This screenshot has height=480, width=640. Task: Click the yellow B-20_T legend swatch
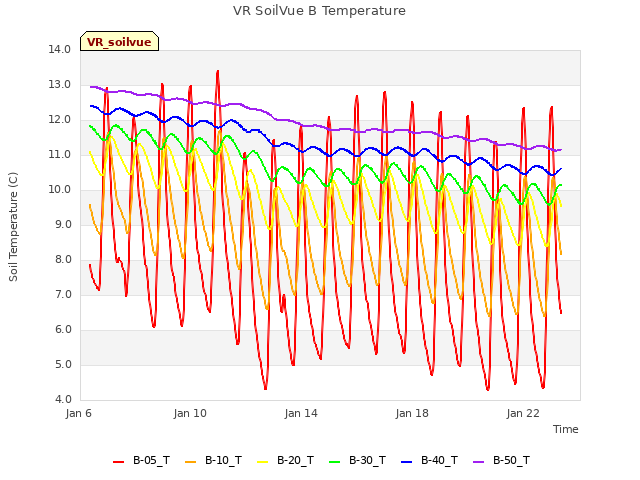(x=263, y=462)
